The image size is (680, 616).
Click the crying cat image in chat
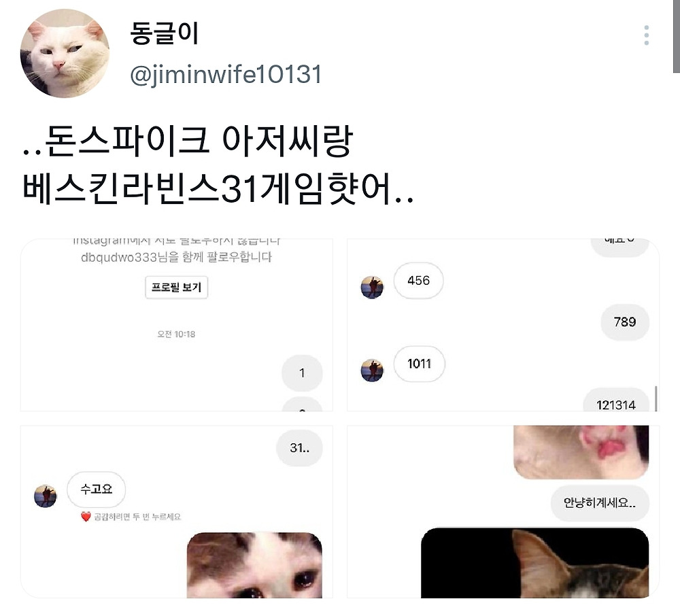click(254, 565)
